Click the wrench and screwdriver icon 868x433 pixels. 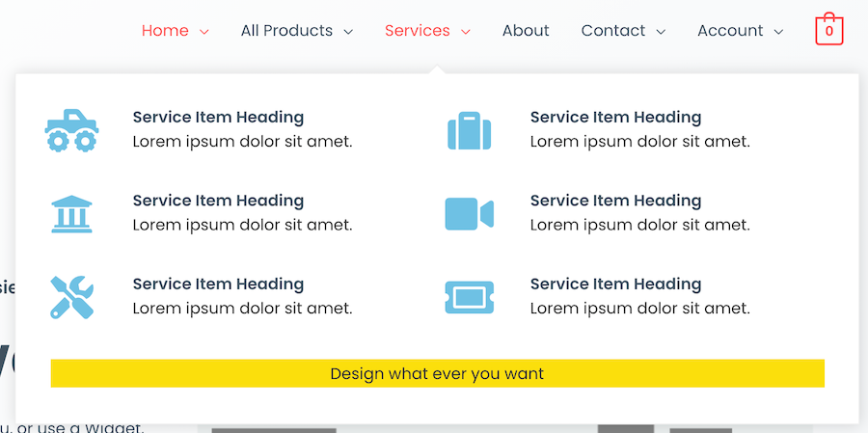point(72,296)
